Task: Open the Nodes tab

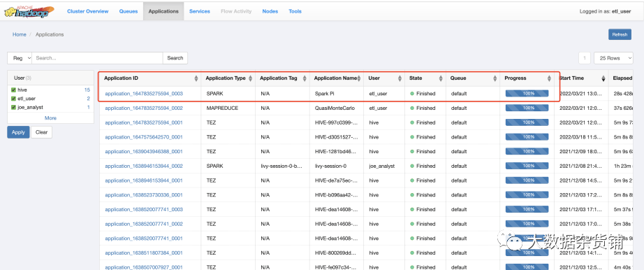Action: 270,11
